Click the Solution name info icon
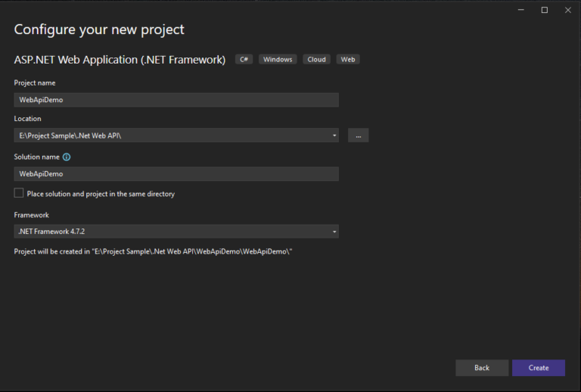This screenshot has width=581, height=392. (67, 157)
